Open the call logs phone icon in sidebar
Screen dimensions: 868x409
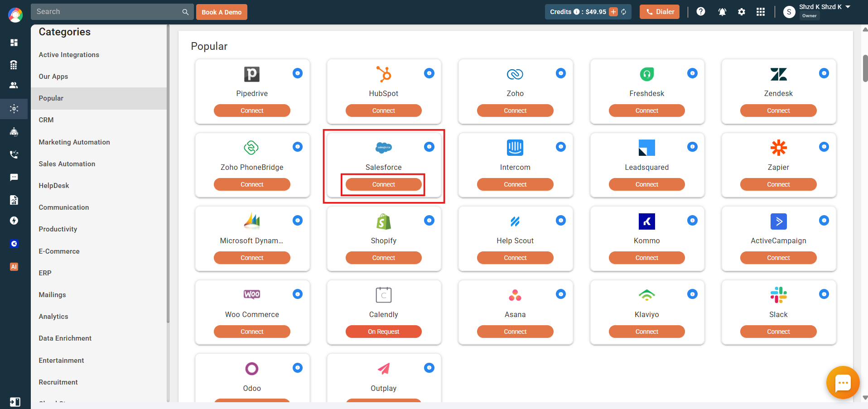click(14, 154)
